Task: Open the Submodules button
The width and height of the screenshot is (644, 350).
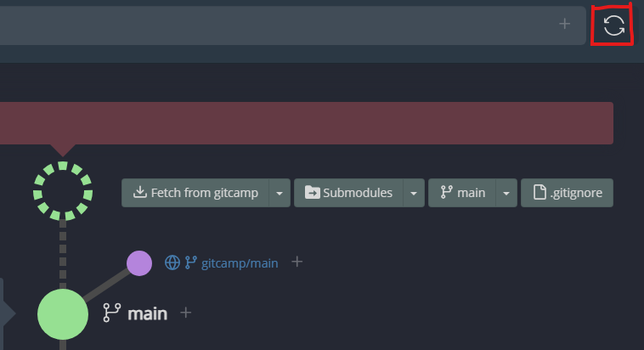Action: coord(348,193)
